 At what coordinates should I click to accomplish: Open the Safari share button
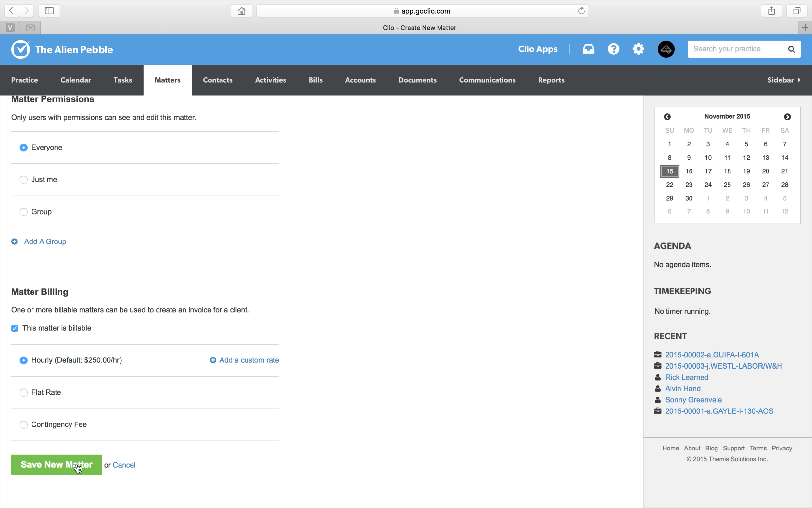point(771,11)
